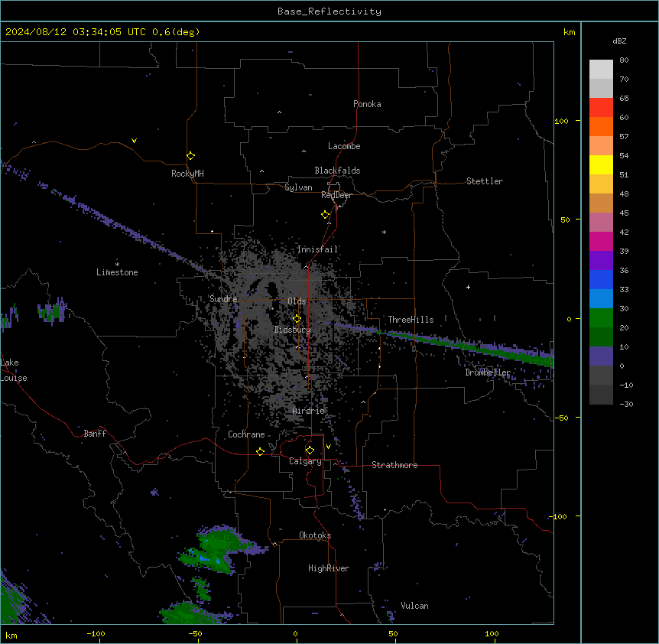Click the Blackfalds city label

(337, 171)
